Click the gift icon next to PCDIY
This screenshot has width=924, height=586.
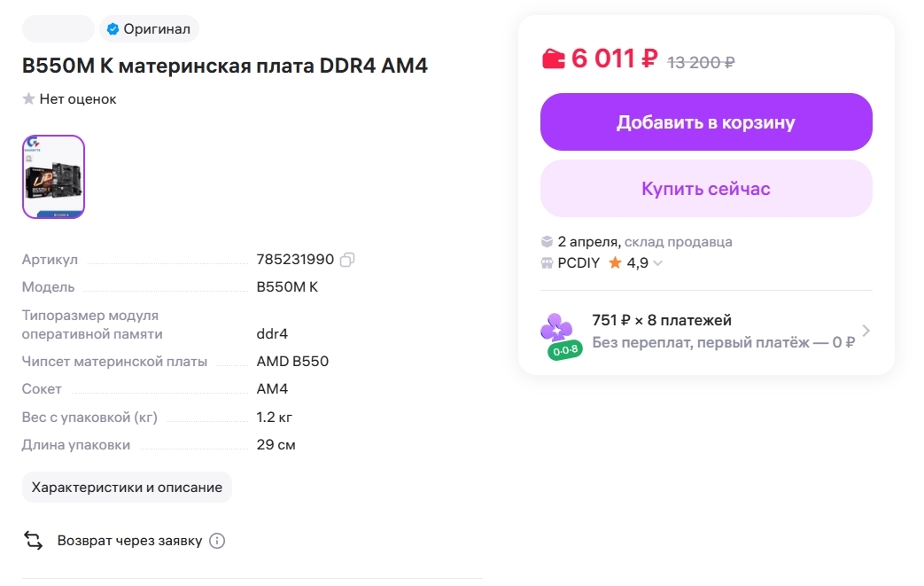pos(549,263)
